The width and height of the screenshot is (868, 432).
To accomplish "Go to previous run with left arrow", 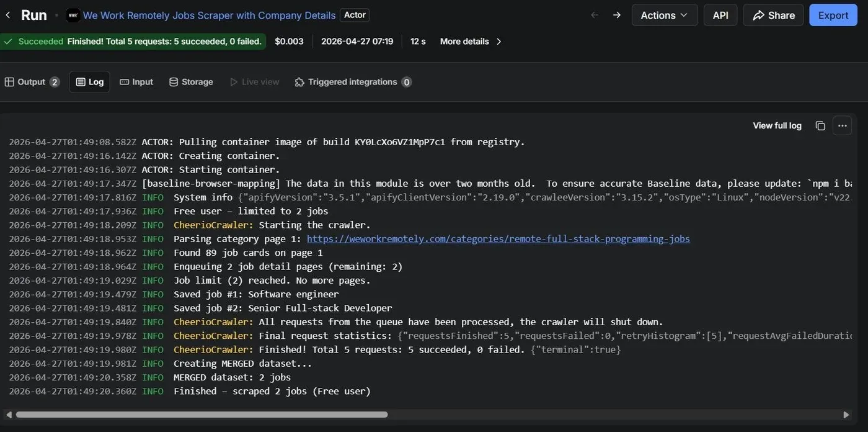I will [595, 15].
